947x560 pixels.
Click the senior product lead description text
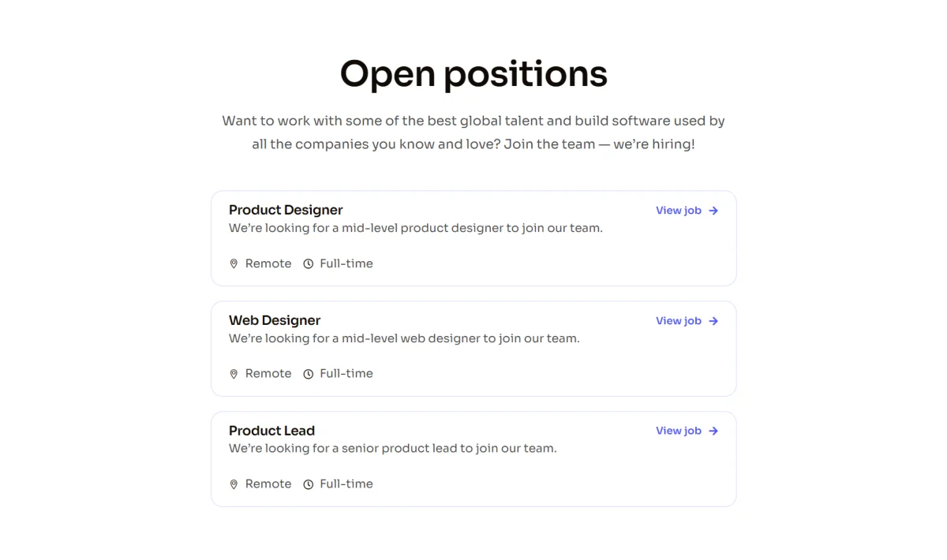pos(393,448)
